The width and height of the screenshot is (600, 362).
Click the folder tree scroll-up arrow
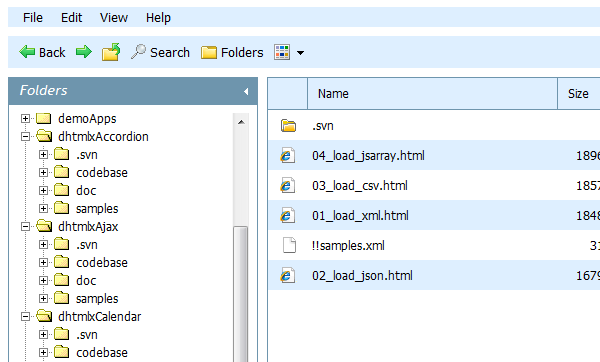[x=241, y=122]
